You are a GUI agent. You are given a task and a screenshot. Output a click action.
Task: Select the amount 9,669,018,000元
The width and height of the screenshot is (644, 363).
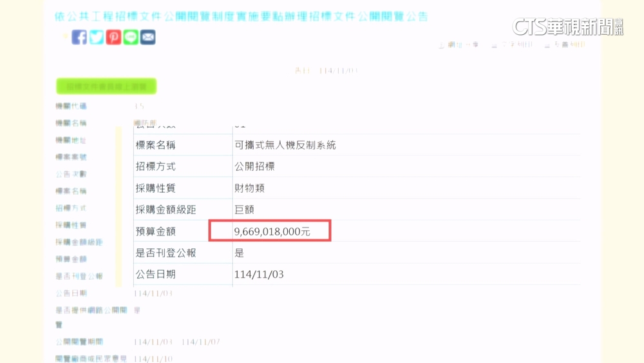(272, 231)
